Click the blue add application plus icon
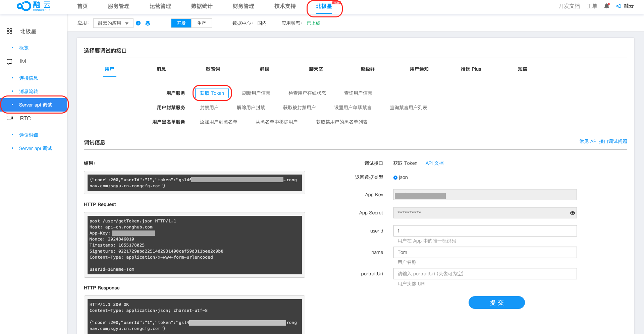644x334 pixels. click(x=138, y=23)
